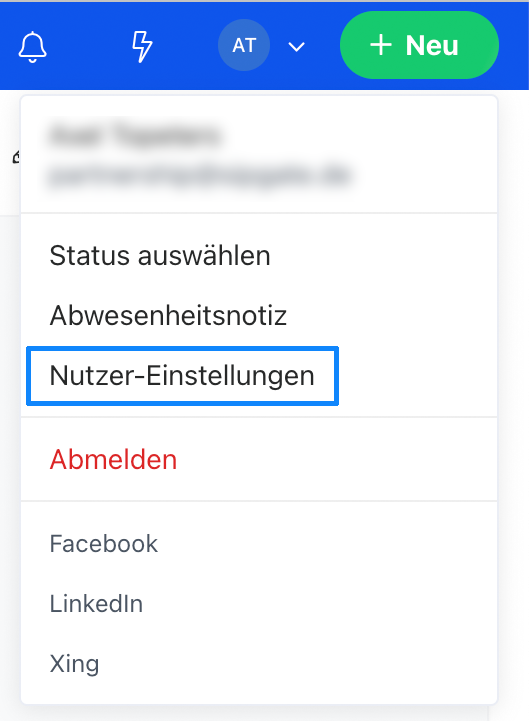Open the Xing link
Viewport: 529px width, 721px height.
pyautogui.click(x=74, y=664)
